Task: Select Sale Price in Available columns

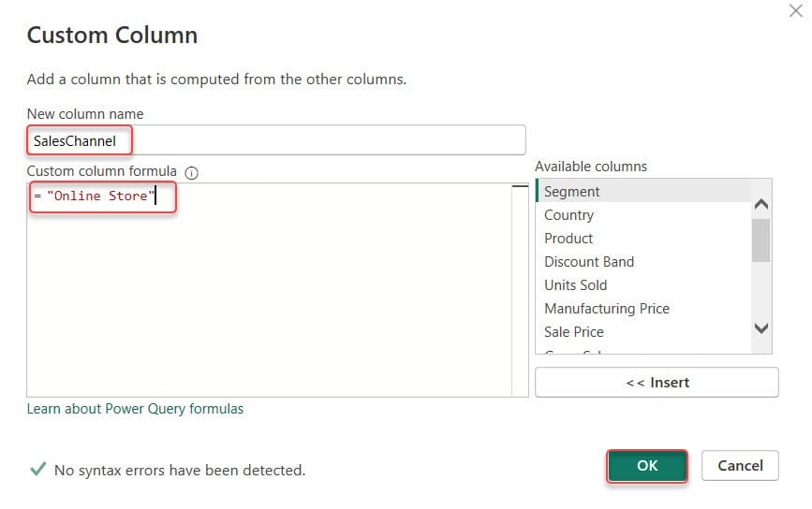Action: pyautogui.click(x=643, y=331)
